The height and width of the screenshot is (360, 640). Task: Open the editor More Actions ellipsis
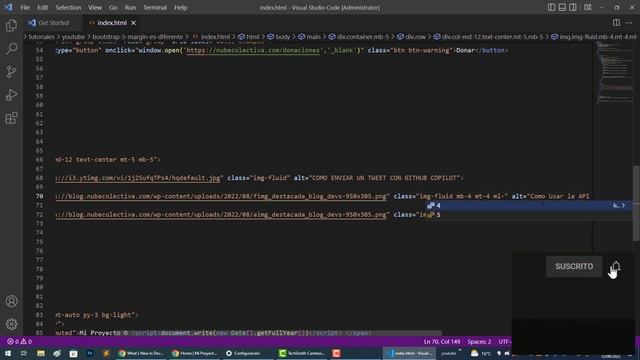[629, 23]
